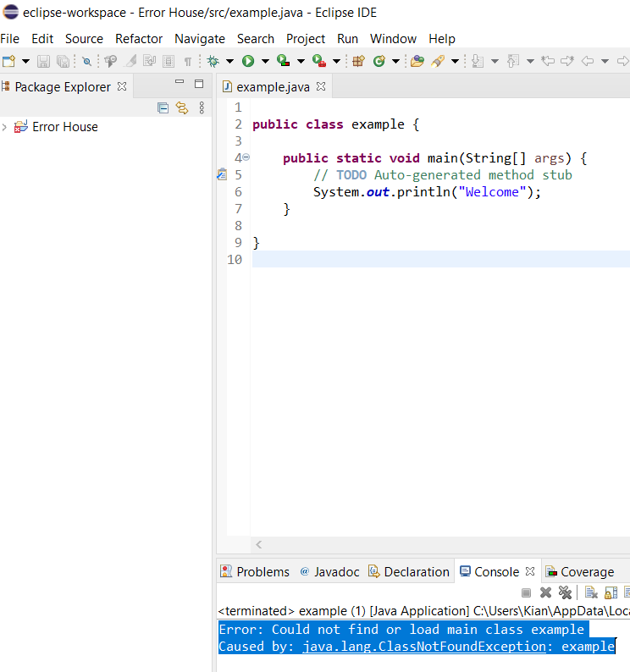Open the Window menu
The image size is (630, 672).
coord(393,39)
